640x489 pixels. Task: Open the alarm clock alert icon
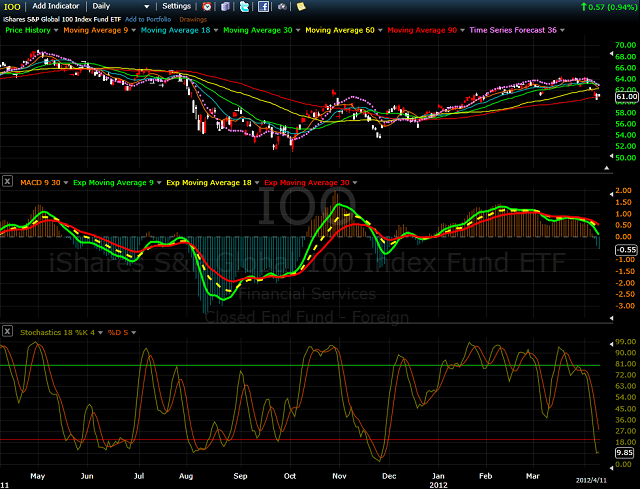[207, 7]
